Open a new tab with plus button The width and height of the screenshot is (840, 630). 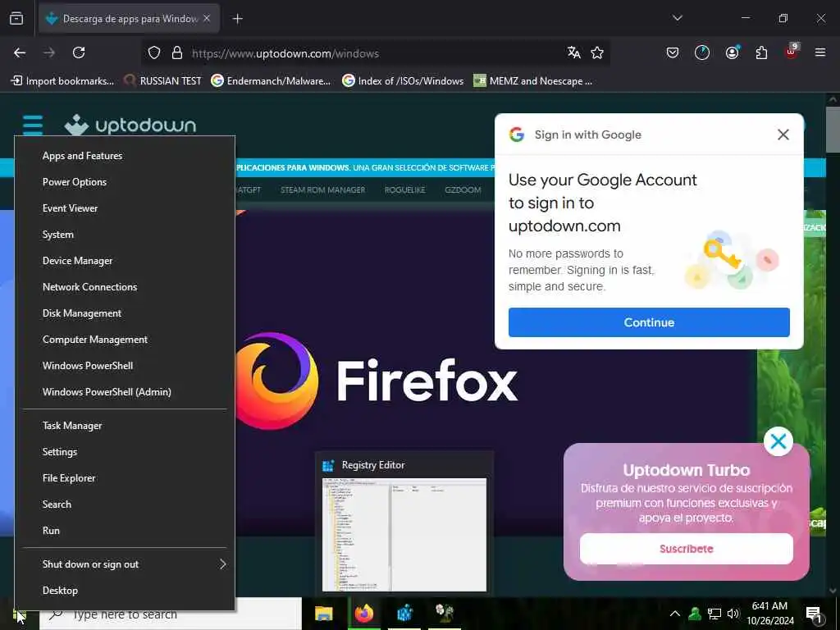(x=238, y=19)
